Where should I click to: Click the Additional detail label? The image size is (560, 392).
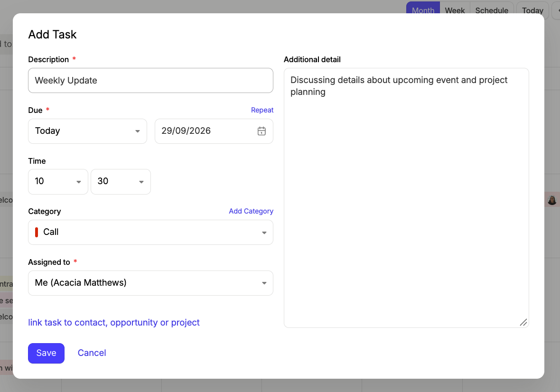pyautogui.click(x=312, y=60)
